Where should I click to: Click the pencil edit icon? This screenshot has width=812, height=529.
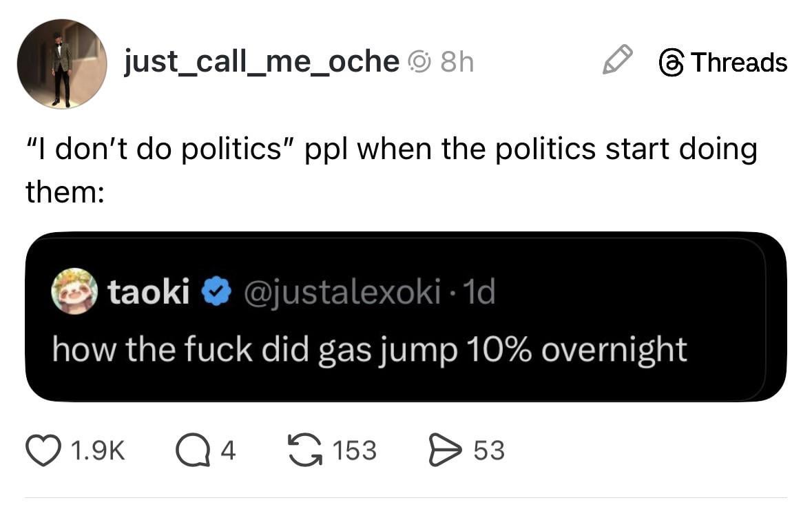tap(616, 60)
